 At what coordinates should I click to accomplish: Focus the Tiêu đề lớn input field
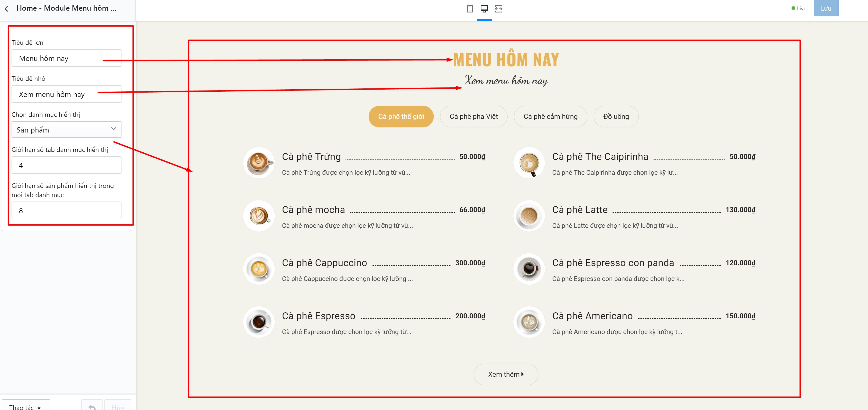(66, 58)
